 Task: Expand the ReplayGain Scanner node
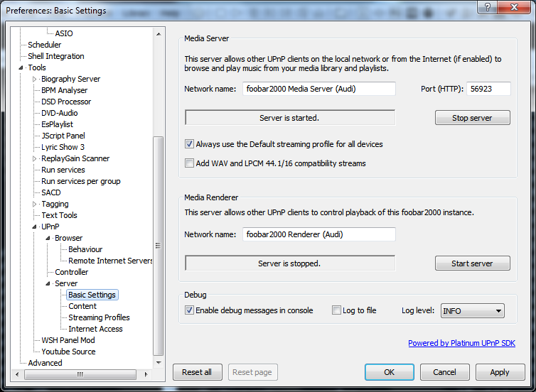coord(35,158)
